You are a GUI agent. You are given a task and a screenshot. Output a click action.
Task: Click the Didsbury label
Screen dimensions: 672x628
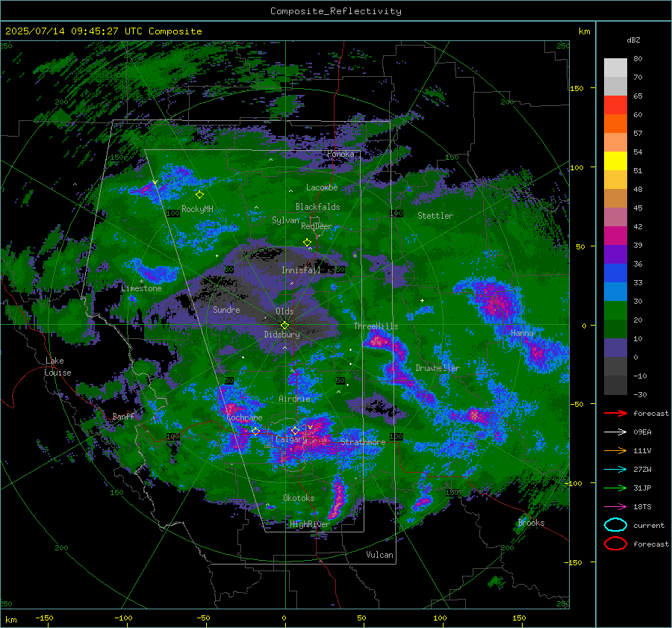coord(281,335)
